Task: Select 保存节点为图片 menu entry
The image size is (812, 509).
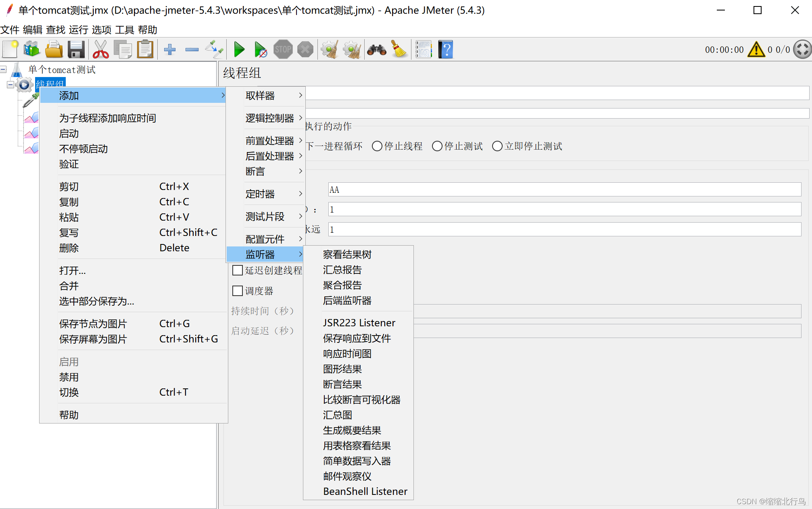Action: point(134,324)
